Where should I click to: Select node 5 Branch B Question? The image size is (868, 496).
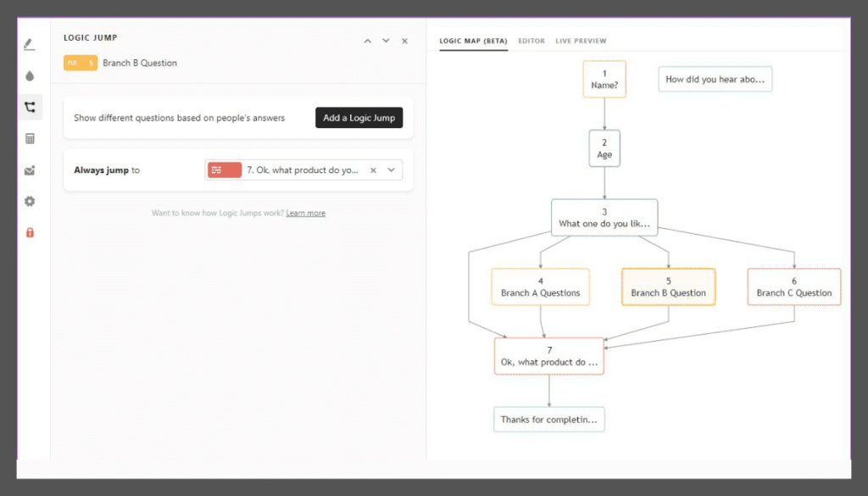coord(668,287)
